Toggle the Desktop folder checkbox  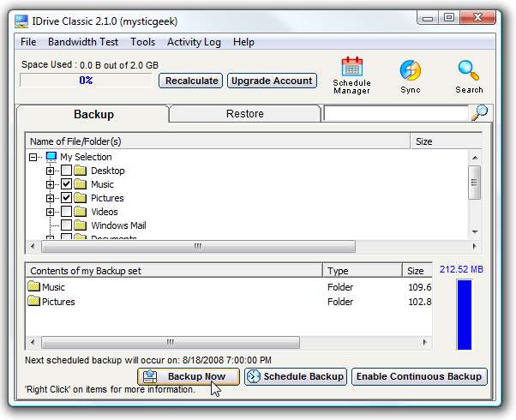click(x=67, y=171)
